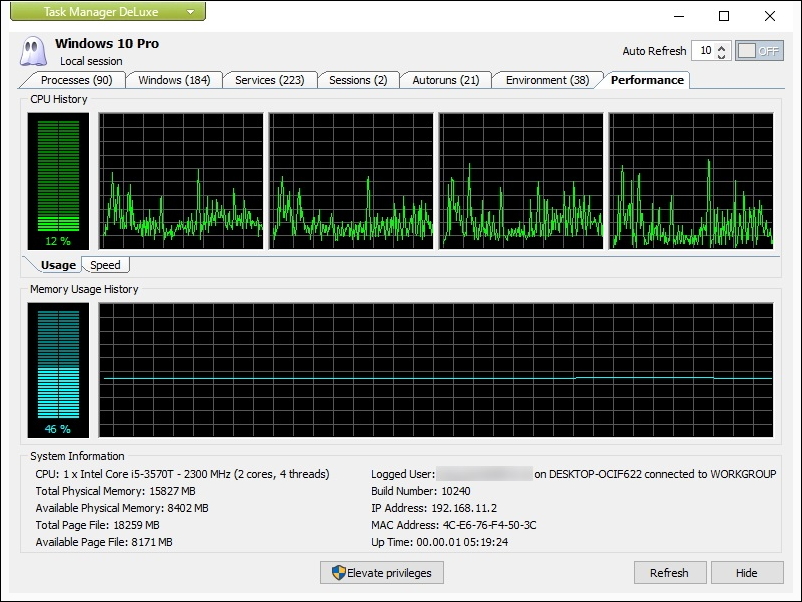Close the Task Manager DeLuxe window
Screen dimensions: 802x602
coord(769,16)
